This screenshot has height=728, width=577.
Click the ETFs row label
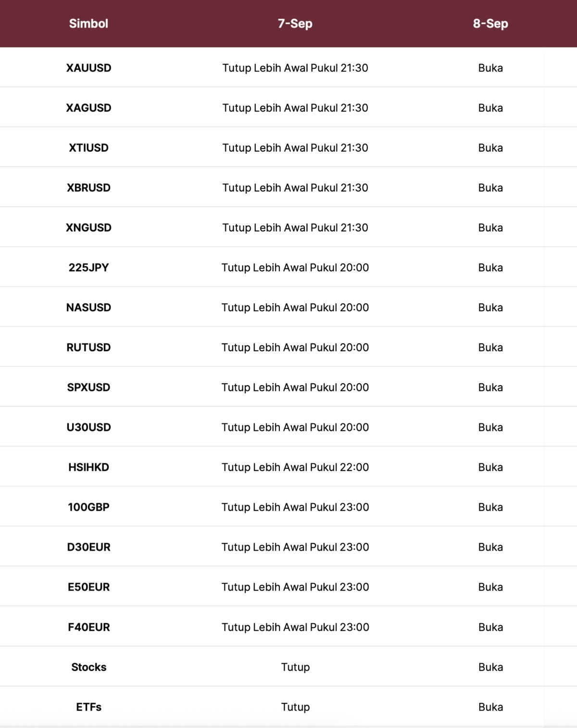(x=88, y=707)
